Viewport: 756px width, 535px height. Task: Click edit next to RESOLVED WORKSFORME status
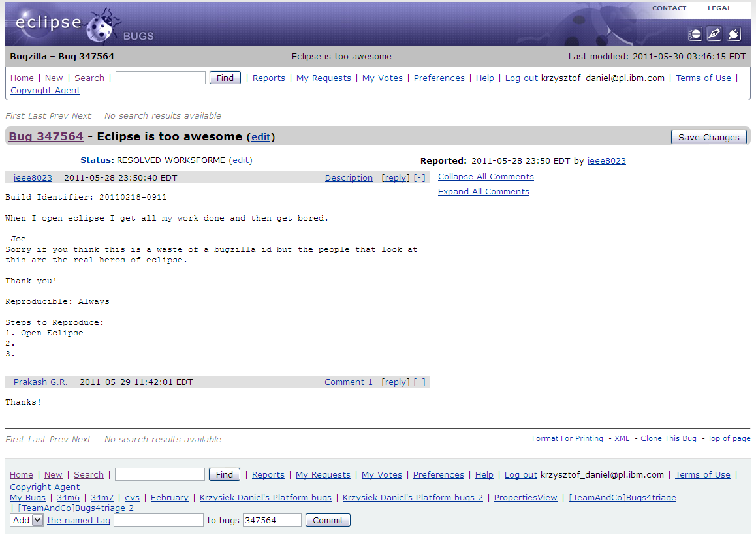coord(241,160)
